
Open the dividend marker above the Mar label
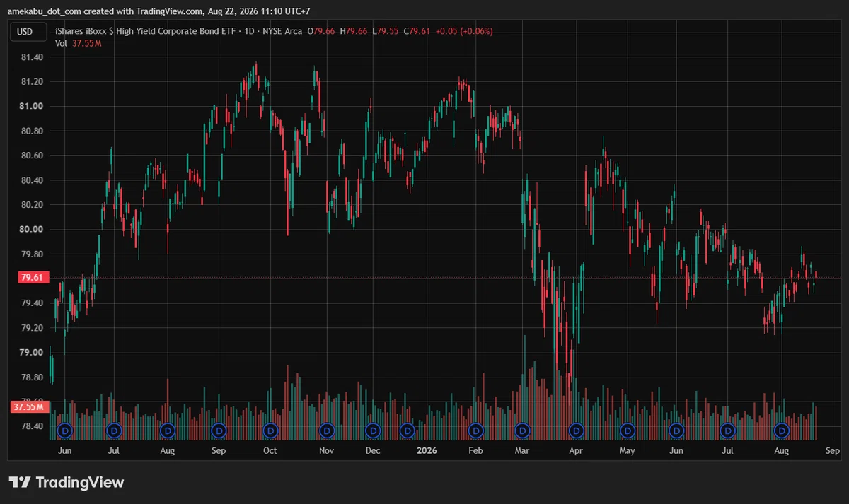[x=523, y=430]
